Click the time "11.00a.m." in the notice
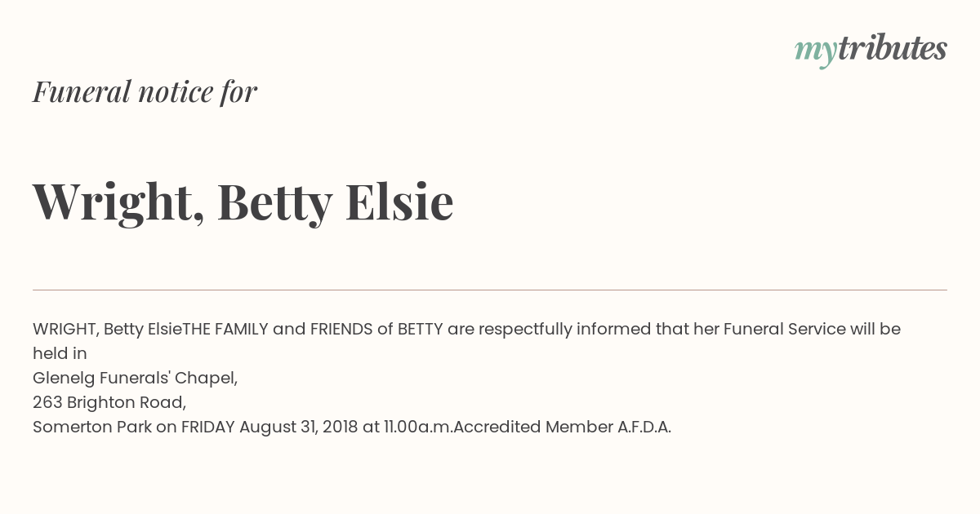The image size is (980, 514). (418, 427)
